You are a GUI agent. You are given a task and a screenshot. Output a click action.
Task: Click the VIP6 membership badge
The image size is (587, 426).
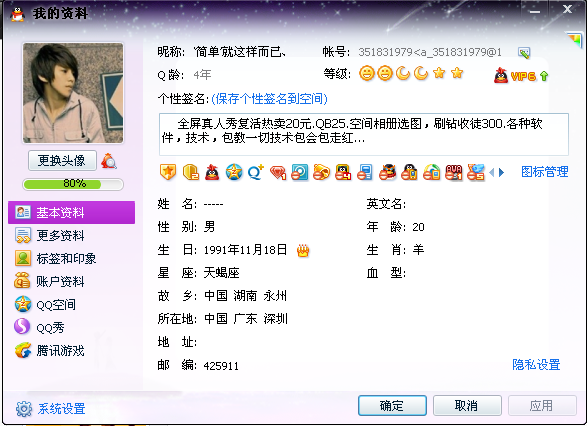click(x=515, y=76)
